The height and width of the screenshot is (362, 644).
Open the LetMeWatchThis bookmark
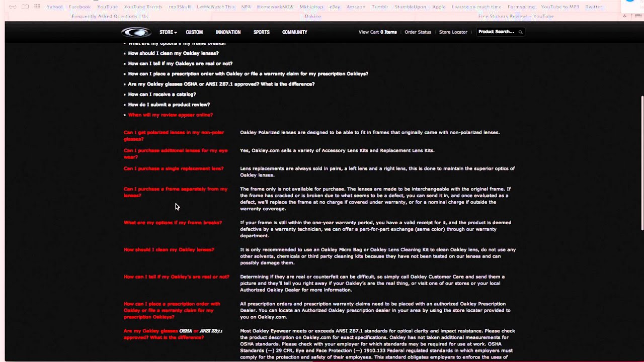click(x=216, y=7)
